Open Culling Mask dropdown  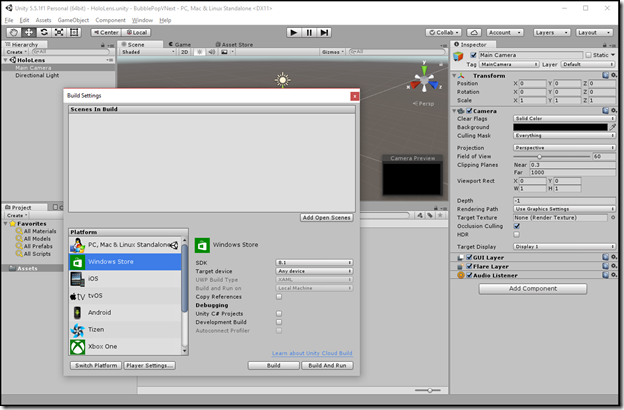click(x=564, y=136)
